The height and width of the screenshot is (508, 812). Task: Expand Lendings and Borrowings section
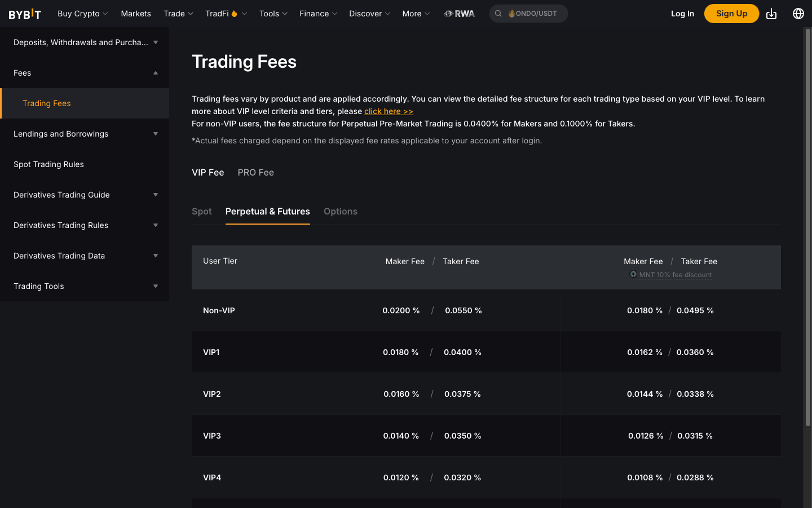85,134
